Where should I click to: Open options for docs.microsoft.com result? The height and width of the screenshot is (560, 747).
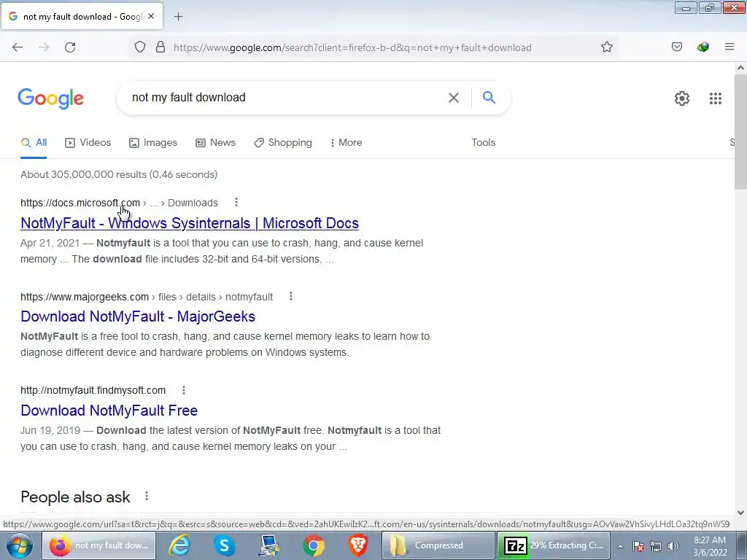click(236, 203)
